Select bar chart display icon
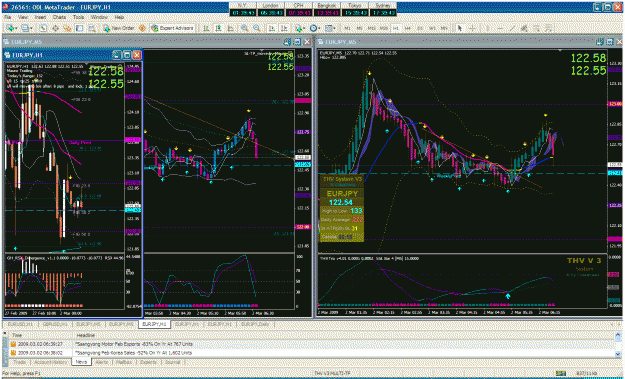This screenshot has width=625, height=379. (206, 28)
